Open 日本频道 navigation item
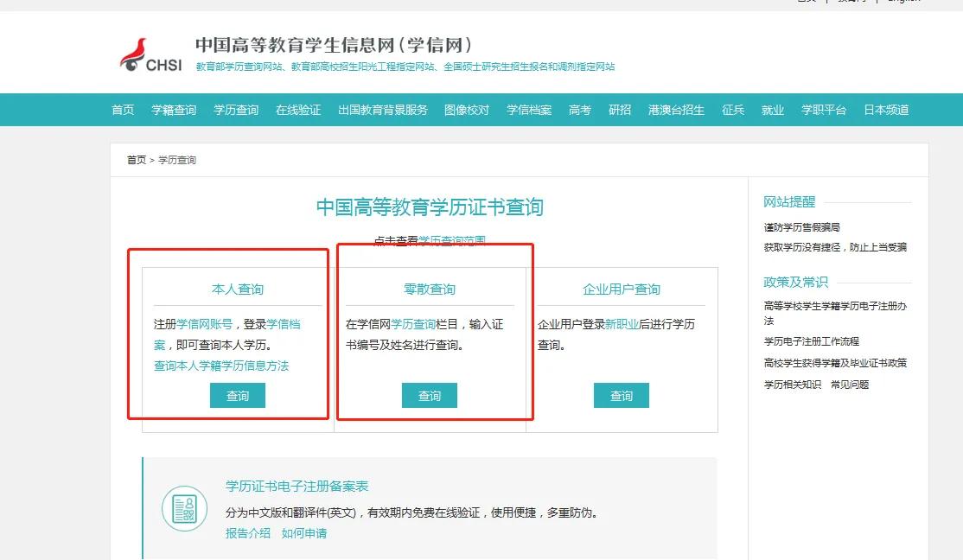 pos(886,110)
